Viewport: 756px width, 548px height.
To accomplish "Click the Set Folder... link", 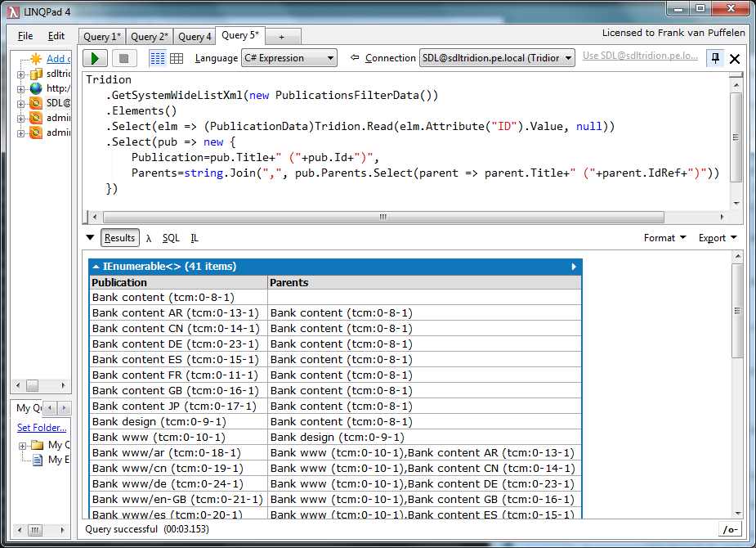I will [42, 428].
